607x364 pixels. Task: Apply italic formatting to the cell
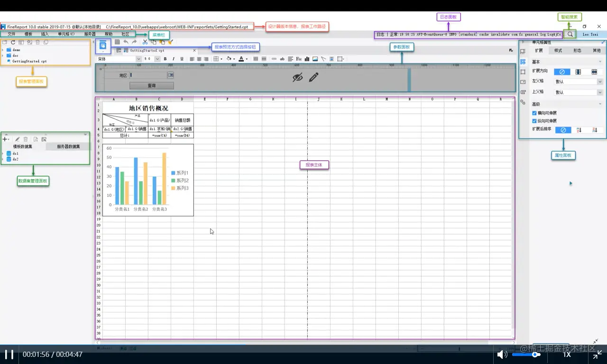coord(174,59)
